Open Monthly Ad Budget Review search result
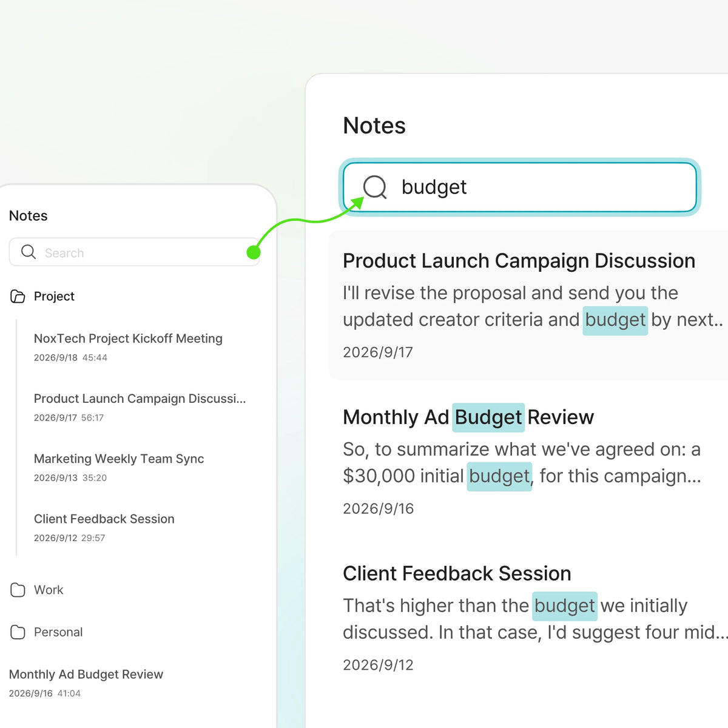728x728 pixels. pos(528,461)
